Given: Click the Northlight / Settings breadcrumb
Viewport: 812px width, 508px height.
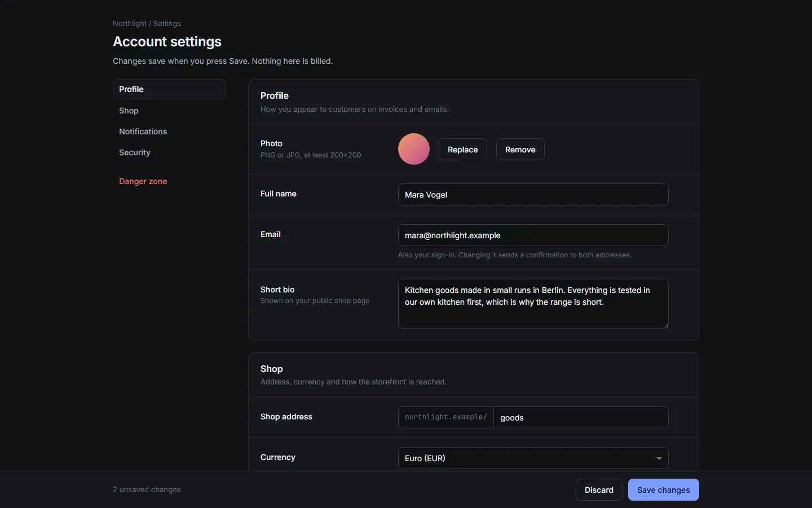Looking at the screenshot, I should [x=147, y=24].
